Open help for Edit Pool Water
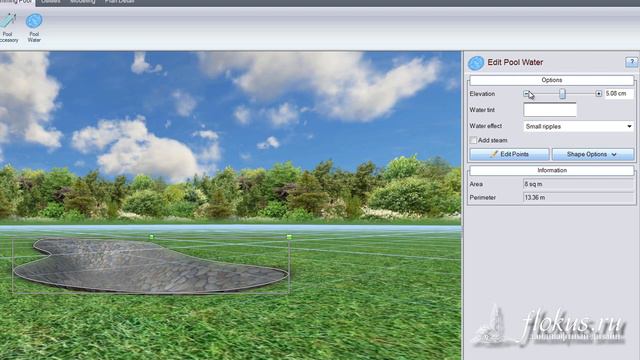 [x=631, y=62]
